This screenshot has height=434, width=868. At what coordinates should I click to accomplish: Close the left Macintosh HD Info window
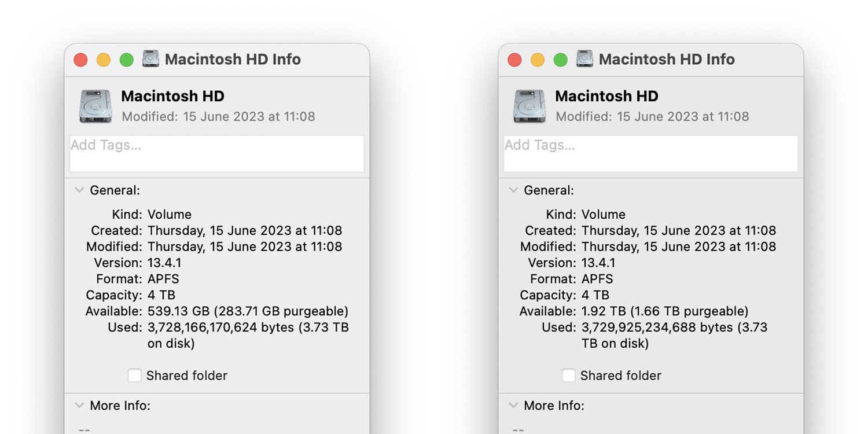(80, 60)
